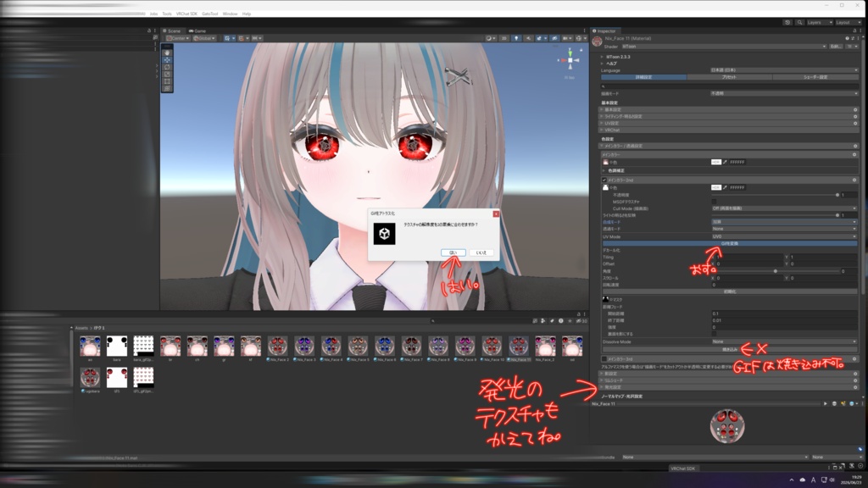Open the Center pivot dropdown in Scene toolbar

[x=178, y=38]
